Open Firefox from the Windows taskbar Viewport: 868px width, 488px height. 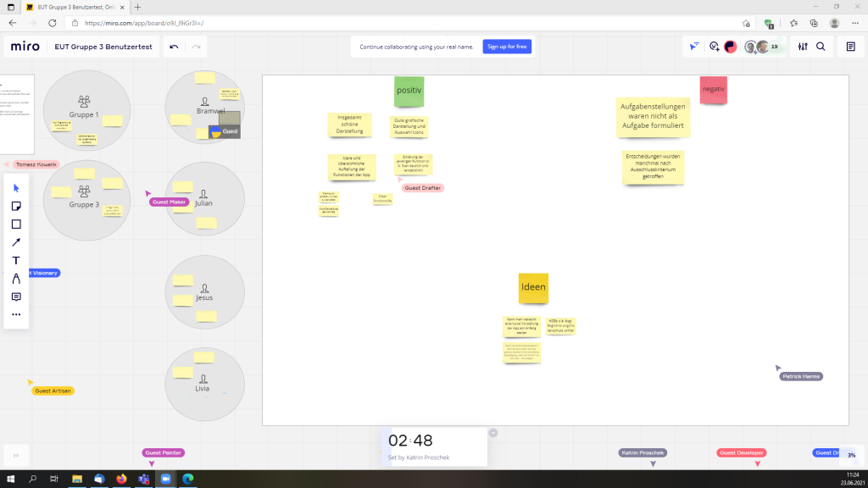pos(121,480)
